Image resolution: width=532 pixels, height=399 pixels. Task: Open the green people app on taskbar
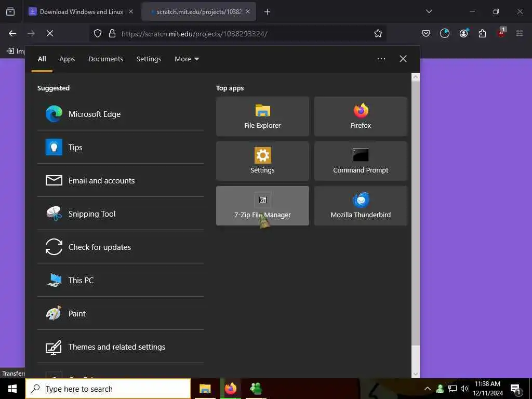[x=256, y=389]
